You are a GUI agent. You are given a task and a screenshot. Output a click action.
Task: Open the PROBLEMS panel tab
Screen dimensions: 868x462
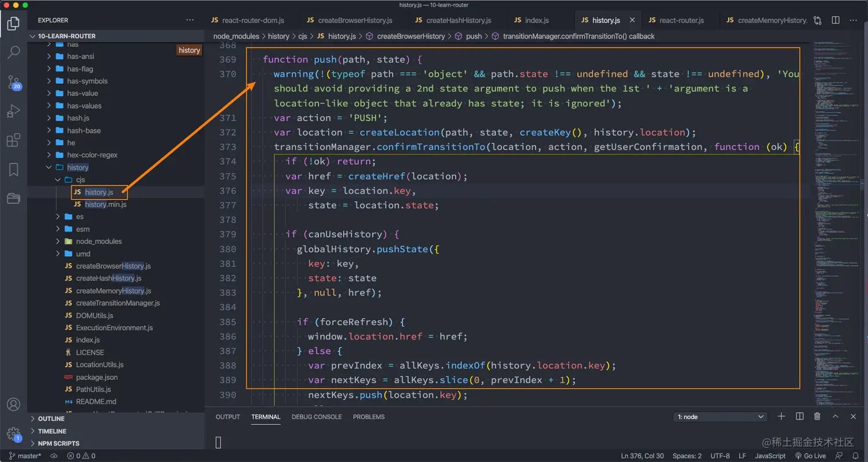369,417
